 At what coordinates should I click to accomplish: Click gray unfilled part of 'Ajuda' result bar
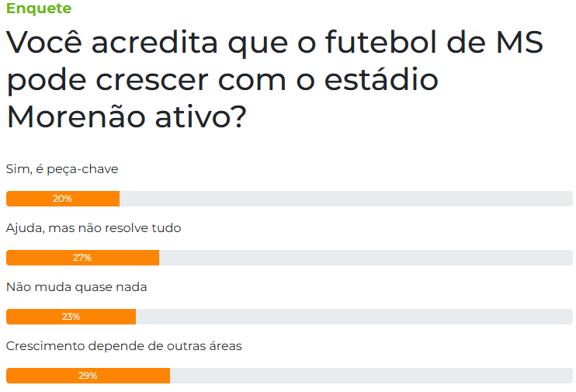coord(365,258)
